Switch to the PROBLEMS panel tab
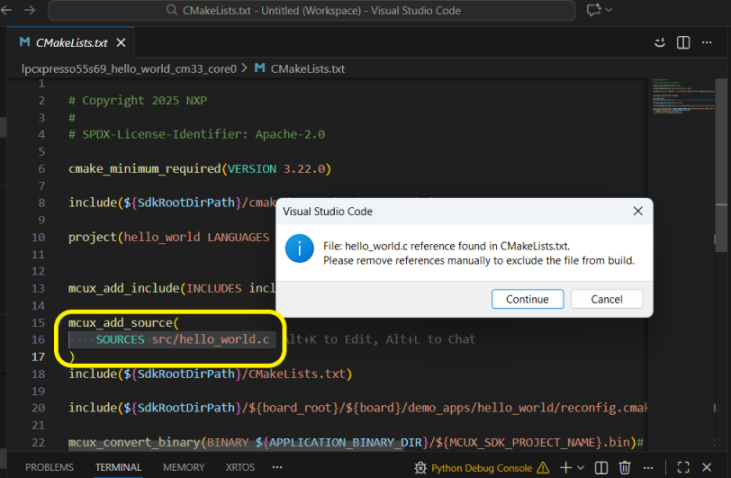731x478 pixels. [49, 467]
